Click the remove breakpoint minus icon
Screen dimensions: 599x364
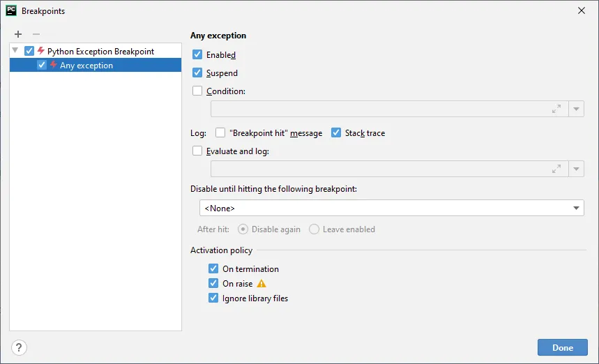pos(36,34)
